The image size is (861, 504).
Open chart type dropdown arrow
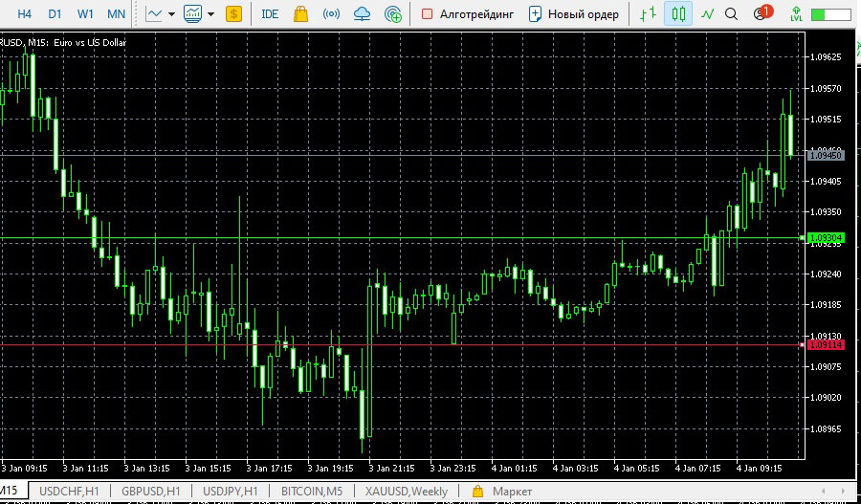[171, 14]
